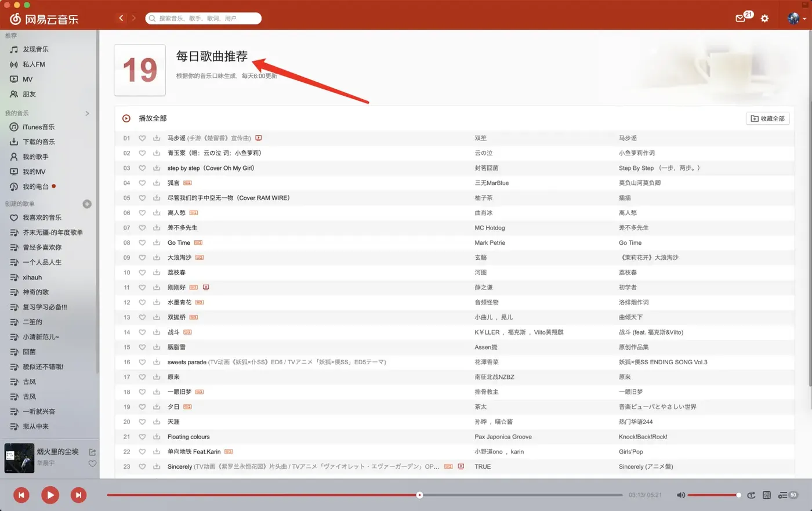Open the MV for Sincerely
This screenshot has width=812, height=511.
tap(461, 466)
